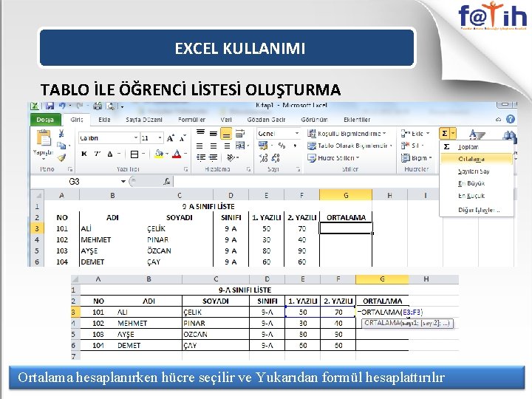532x399 pixels.
Task: Click the decrease indent icon
Action: tap(201, 158)
